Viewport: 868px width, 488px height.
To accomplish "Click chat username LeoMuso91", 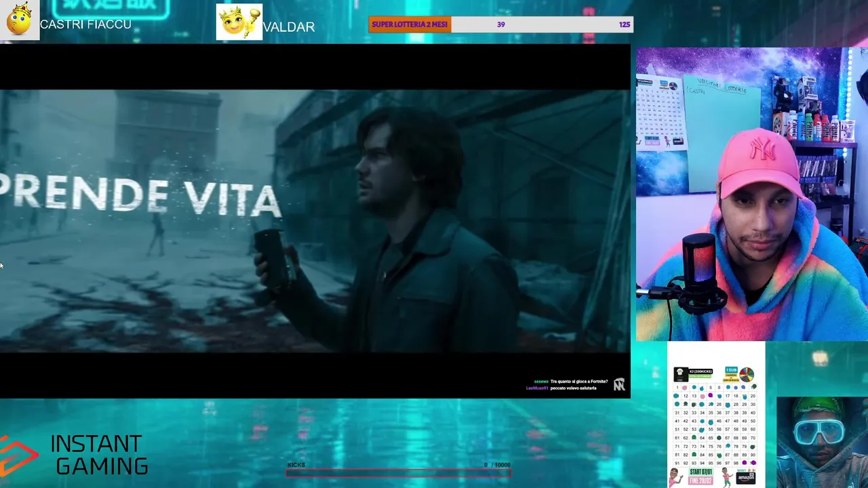I will 537,388.
